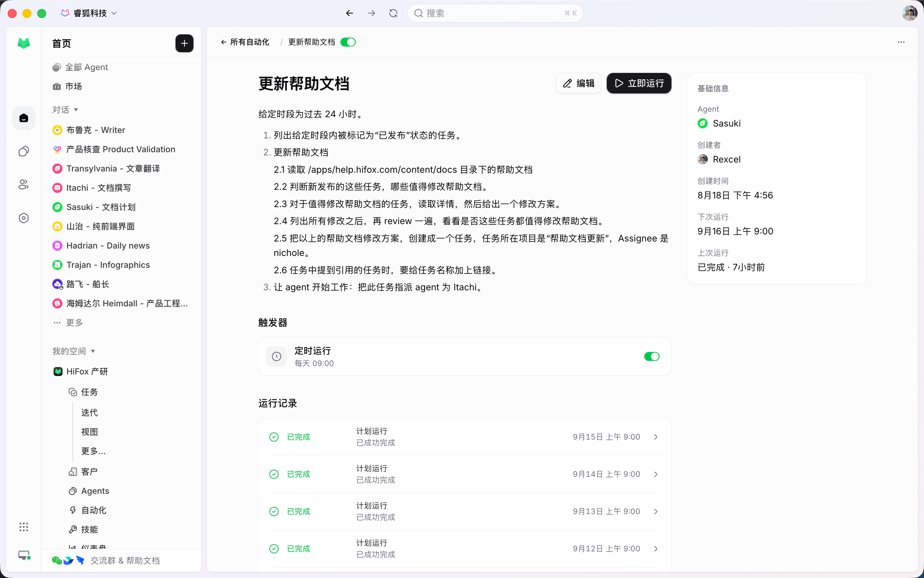Open the 已完成 run row for 9月15日

pyautogui.click(x=465, y=437)
